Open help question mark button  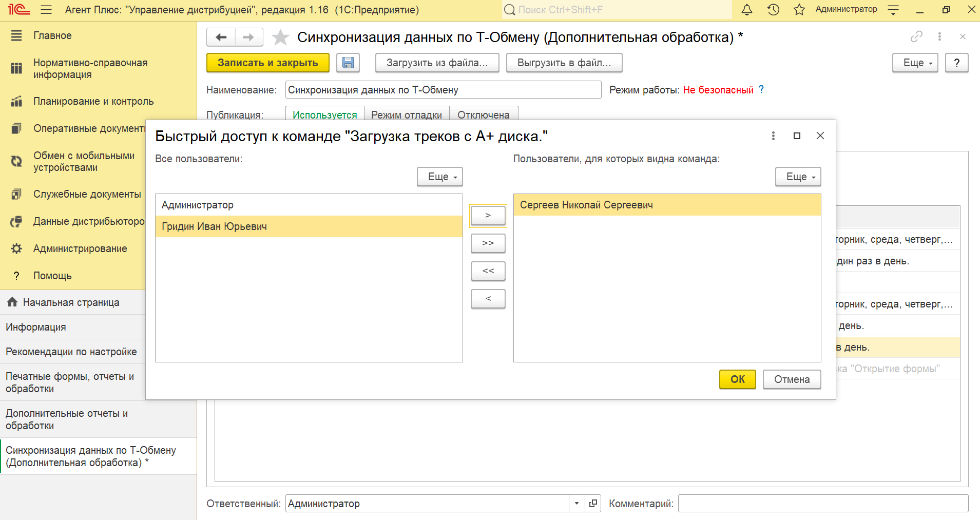coord(956,63)
